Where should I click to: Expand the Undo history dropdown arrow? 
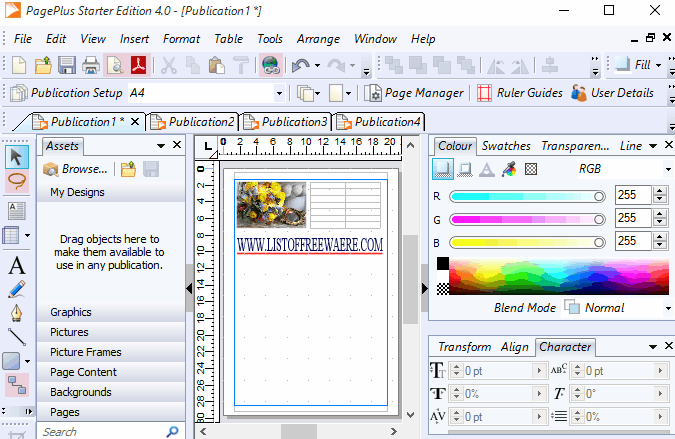click(x=318, y=65)
